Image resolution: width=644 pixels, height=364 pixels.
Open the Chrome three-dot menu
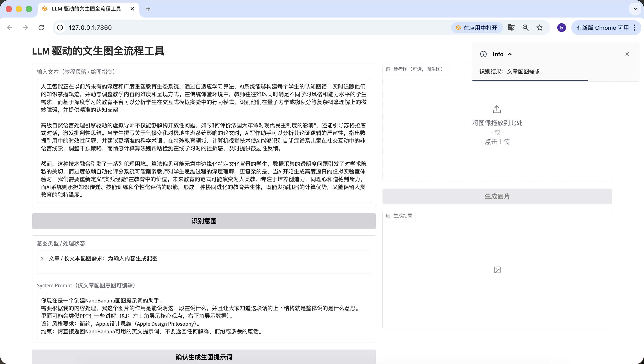635,28
